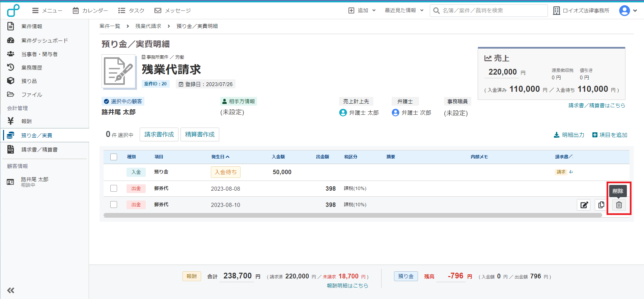Open 請求書／精算書はこちら link

tap(597, 105)
